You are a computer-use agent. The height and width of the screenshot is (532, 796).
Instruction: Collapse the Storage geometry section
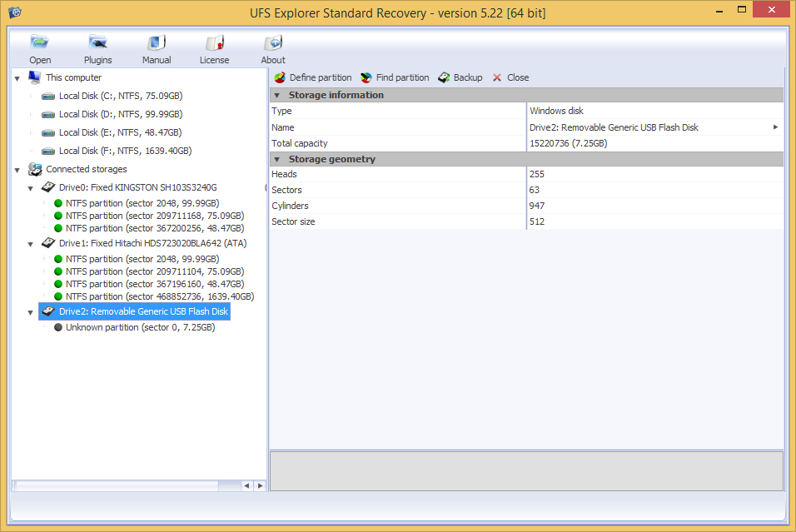[277, 159]
